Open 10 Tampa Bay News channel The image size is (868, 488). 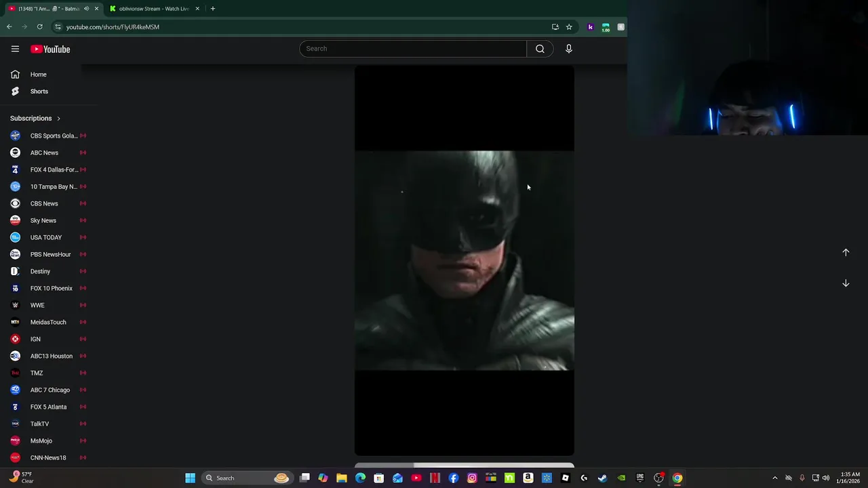coord(47,186)
